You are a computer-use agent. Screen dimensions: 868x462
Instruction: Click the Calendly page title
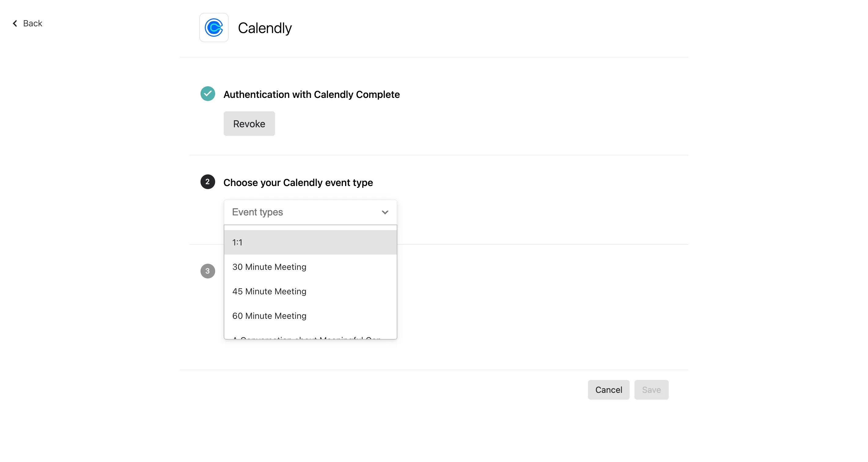(265, 28)
